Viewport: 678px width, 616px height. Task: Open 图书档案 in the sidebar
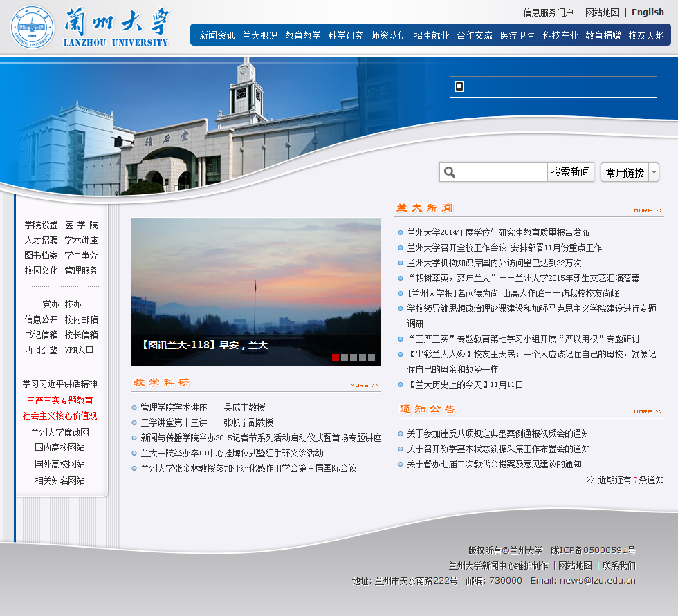41,255
